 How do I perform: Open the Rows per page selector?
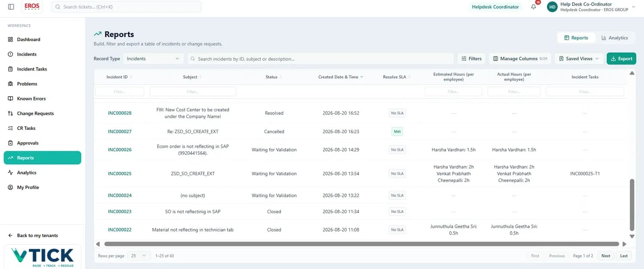pos(139,256)
